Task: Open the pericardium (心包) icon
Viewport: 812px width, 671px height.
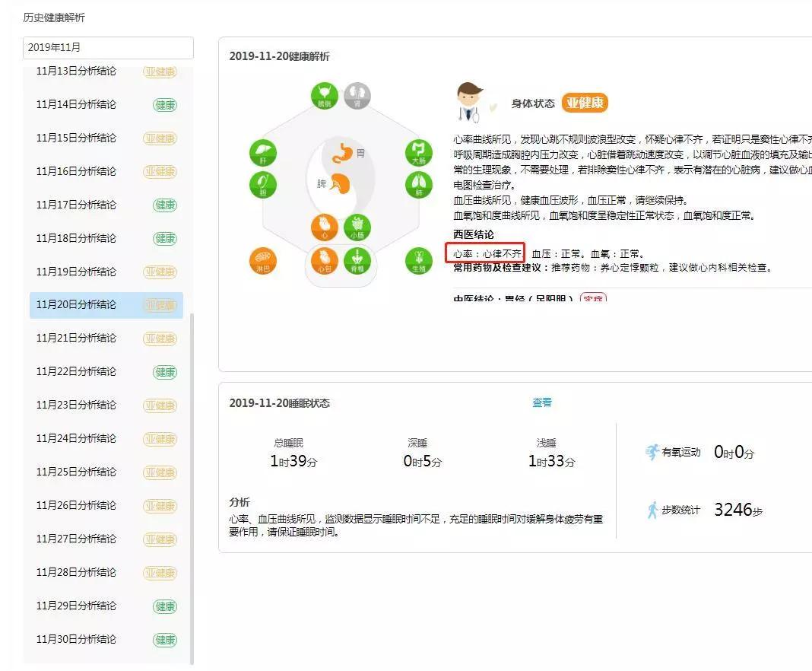Action: pyautogui.click(x=325, y=261)
